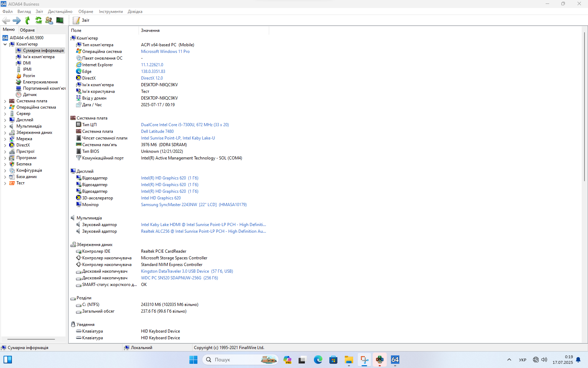Screen dimensions: 588x368
Task: Click the users management toolbar icon
Action: 49,21
